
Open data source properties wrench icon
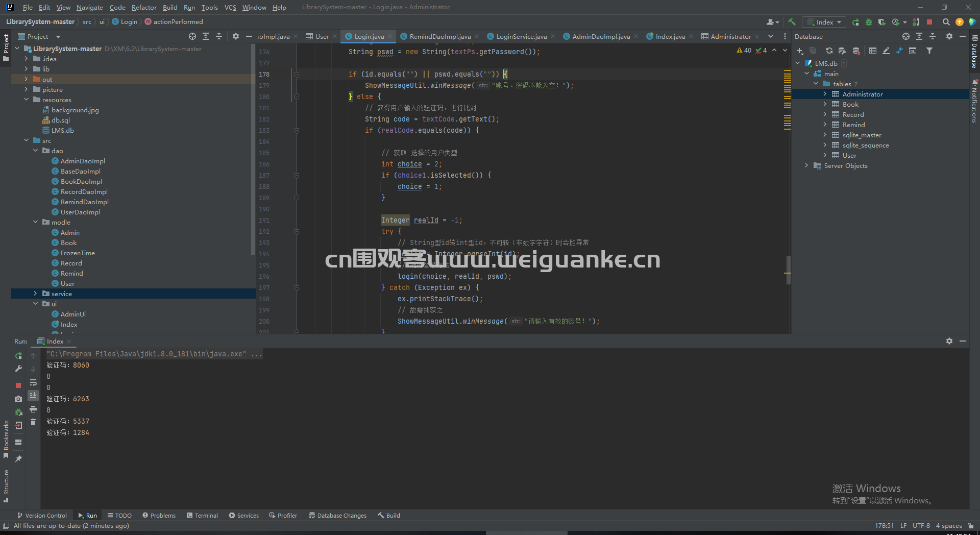[842, 51]
